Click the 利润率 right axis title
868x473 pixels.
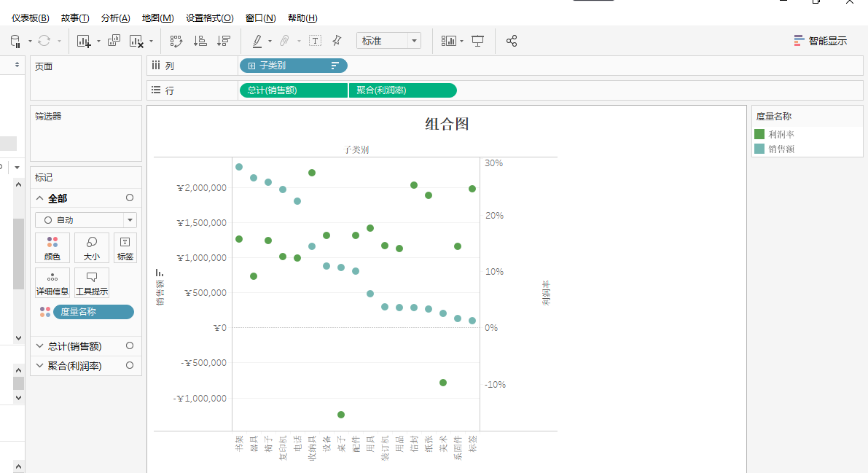[x=546, y=292]
